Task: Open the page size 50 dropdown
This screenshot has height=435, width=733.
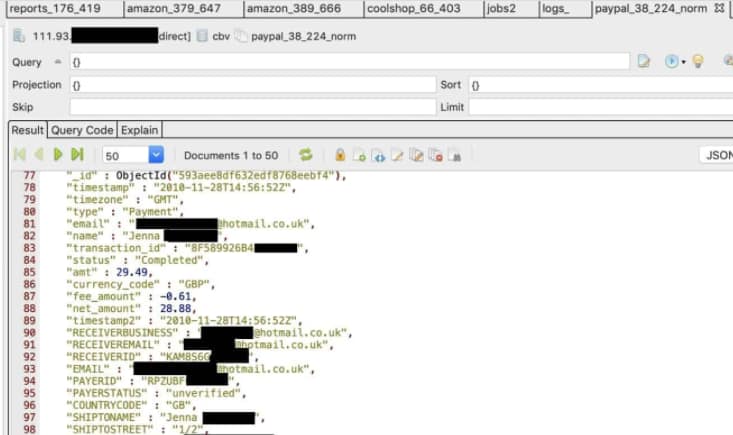Action: pos(156,155)
